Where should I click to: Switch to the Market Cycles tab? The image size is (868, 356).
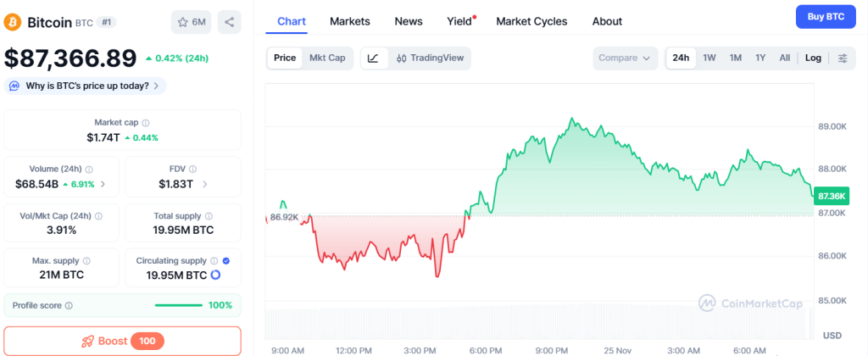531,21
